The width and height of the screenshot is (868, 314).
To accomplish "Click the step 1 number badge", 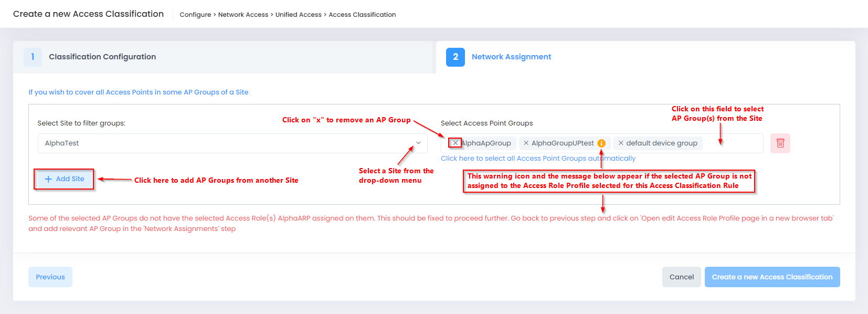I will 33,57.
